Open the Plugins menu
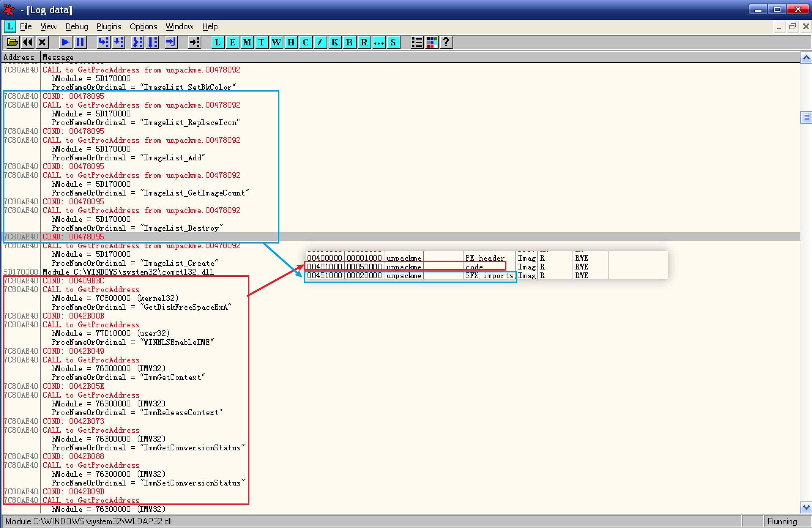This screenshot has width=812, height=528. point(109,27)
